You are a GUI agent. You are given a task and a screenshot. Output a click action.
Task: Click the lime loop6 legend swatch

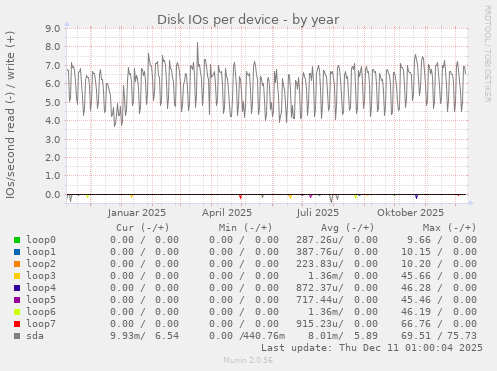click(x=17, y=312)
